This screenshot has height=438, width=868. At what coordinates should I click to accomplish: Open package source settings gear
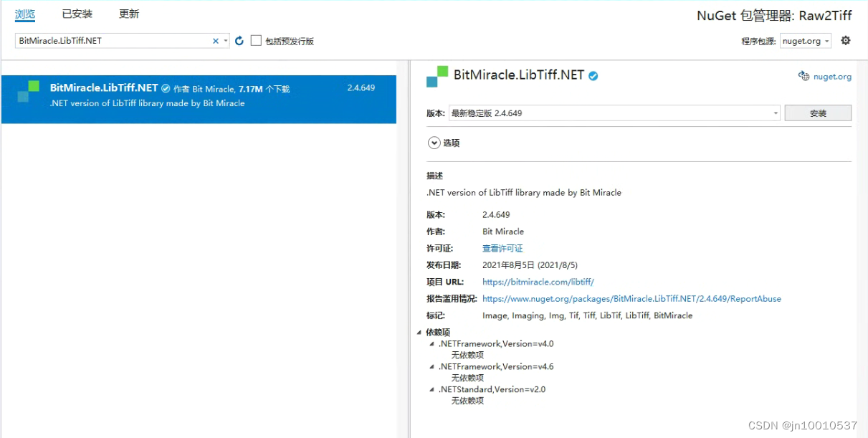click(846, 41)
